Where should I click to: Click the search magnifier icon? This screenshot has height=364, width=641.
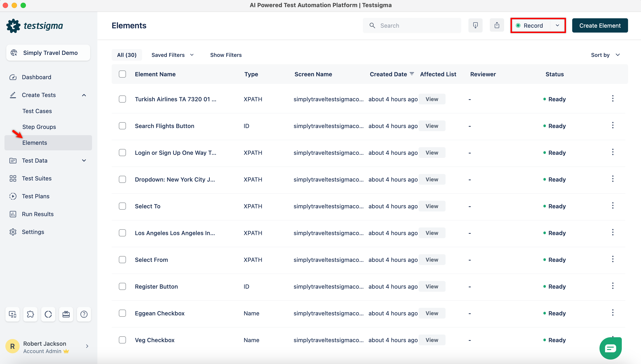click(x=372, y=25)
